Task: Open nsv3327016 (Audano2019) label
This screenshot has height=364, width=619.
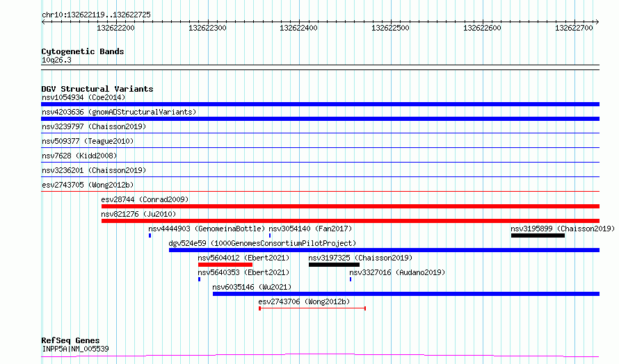Action: [397, 272]
